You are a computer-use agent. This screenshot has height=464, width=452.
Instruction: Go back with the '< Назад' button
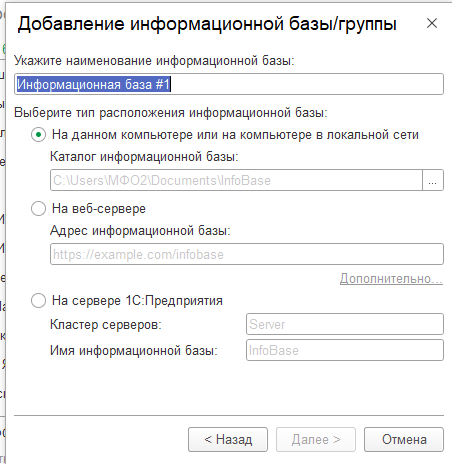click(228, 440)
